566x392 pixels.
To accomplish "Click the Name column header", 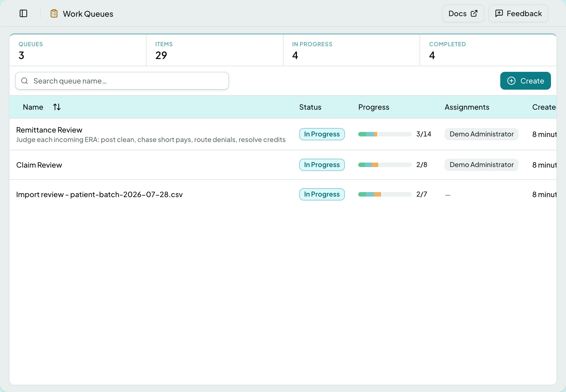I will coord(33,107).
